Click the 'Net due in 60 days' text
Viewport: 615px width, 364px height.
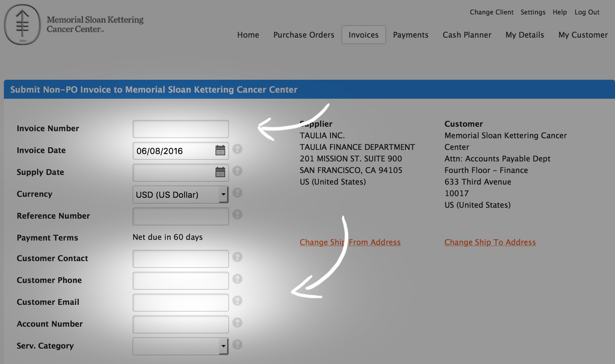point(168,237)
